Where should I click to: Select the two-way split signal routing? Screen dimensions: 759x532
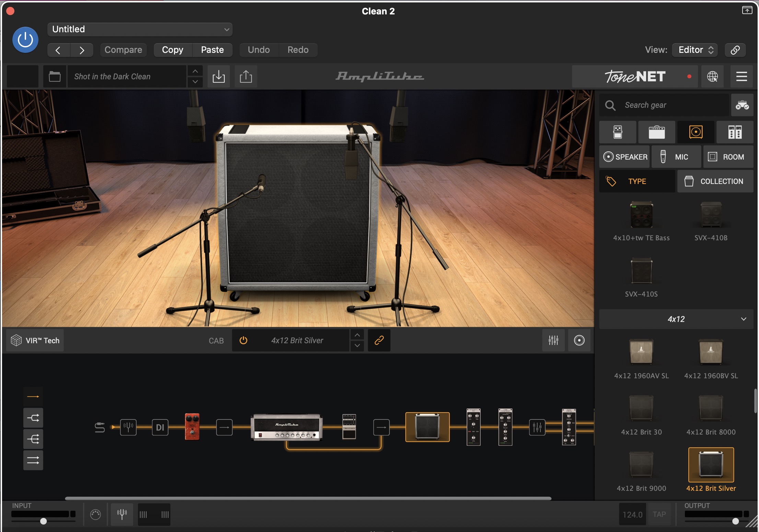click(x=33, y=418)
